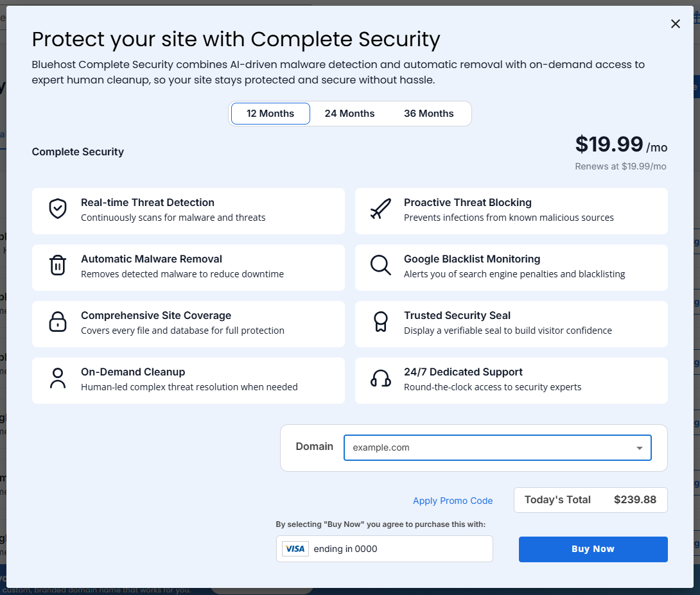
Task: Close the Complete Security dialog
Action: click(x=676, y=24)
